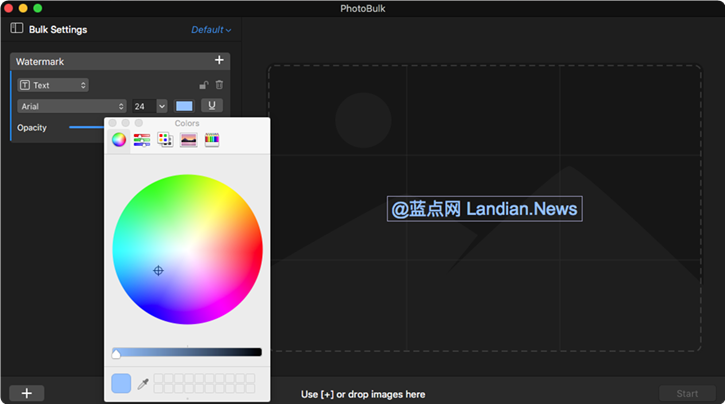The height and width of the screenshot is (404, 725).
Task: Toggle the watermark lock icon
Action: [204, 85]
